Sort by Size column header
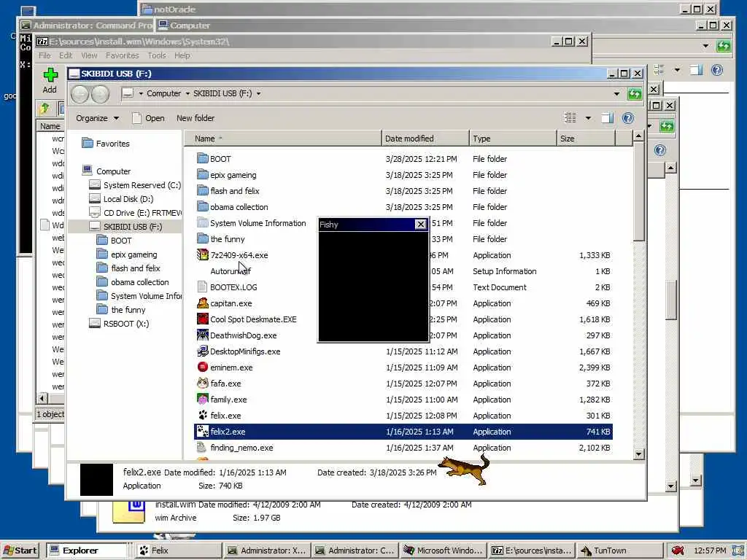This screenshot has height=560, width=747. coord(586,139)
